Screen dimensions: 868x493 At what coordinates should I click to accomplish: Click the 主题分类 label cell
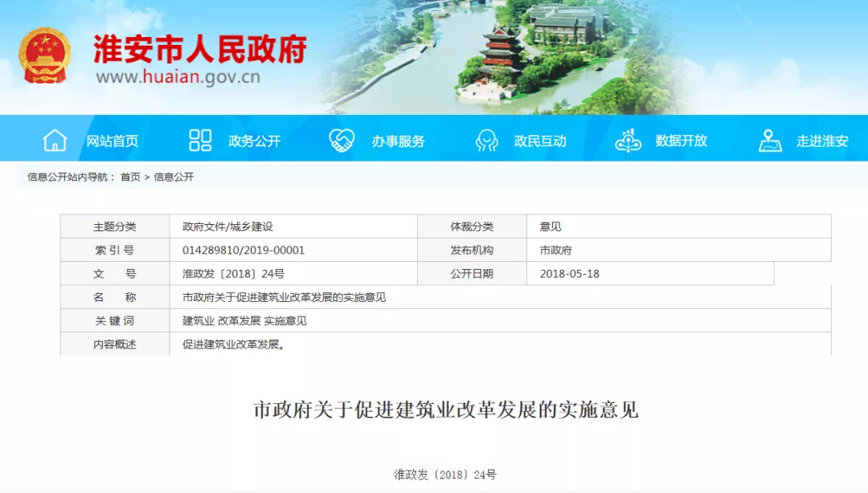[115, 226]
